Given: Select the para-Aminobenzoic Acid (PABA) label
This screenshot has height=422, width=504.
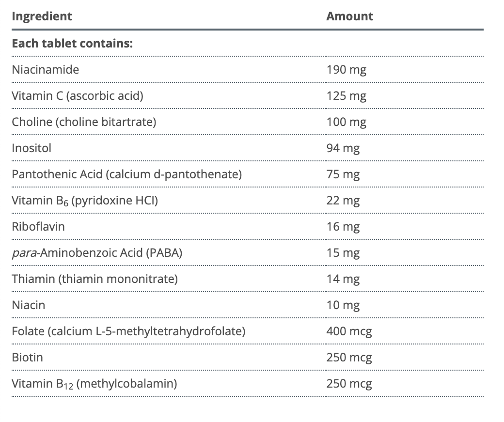Looking at the screenshot, I should (x=97, y=252).
